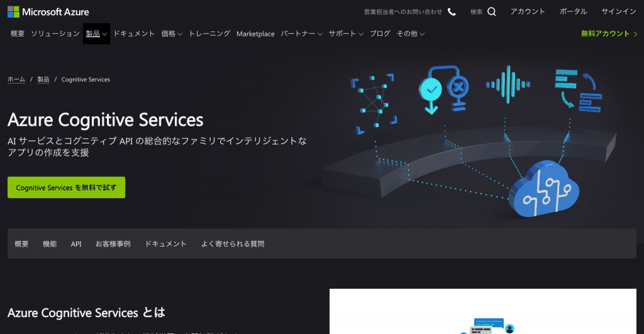Click the サインイン link

click(x=619, y=11)
